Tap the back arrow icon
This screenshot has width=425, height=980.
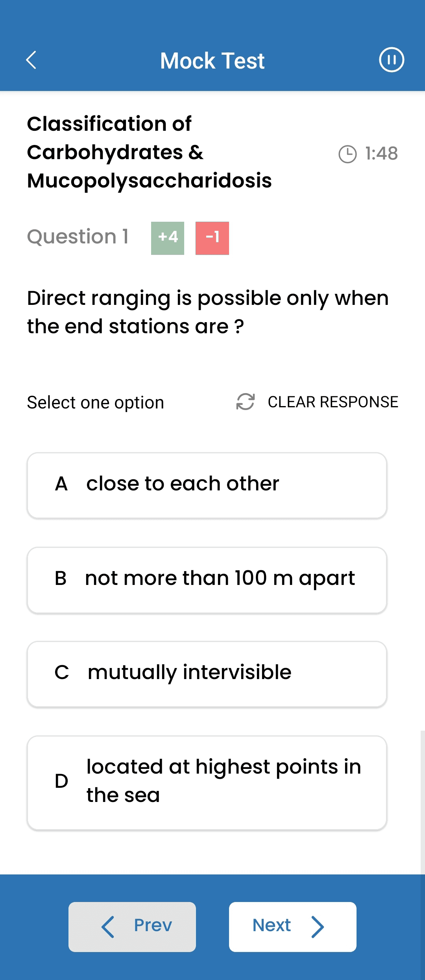coord(31,60)
